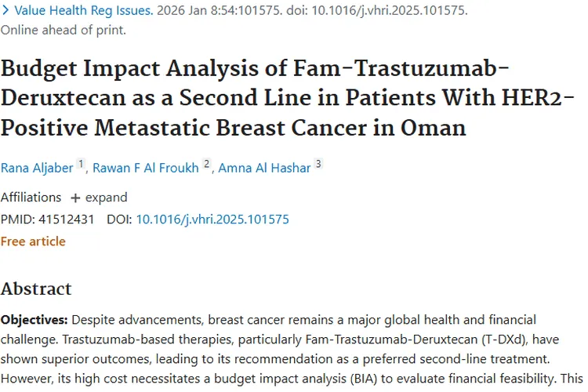Click the bold Objectives label
Image resolution: width=588 pixels, height=392 pixels.
(x=34, y=320)
